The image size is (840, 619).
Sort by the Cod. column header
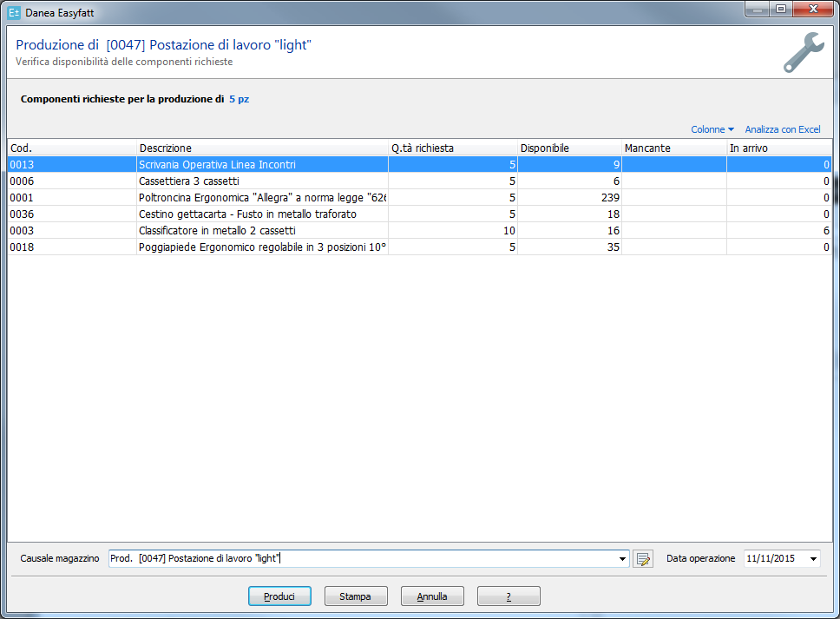[x=71, y=148]
